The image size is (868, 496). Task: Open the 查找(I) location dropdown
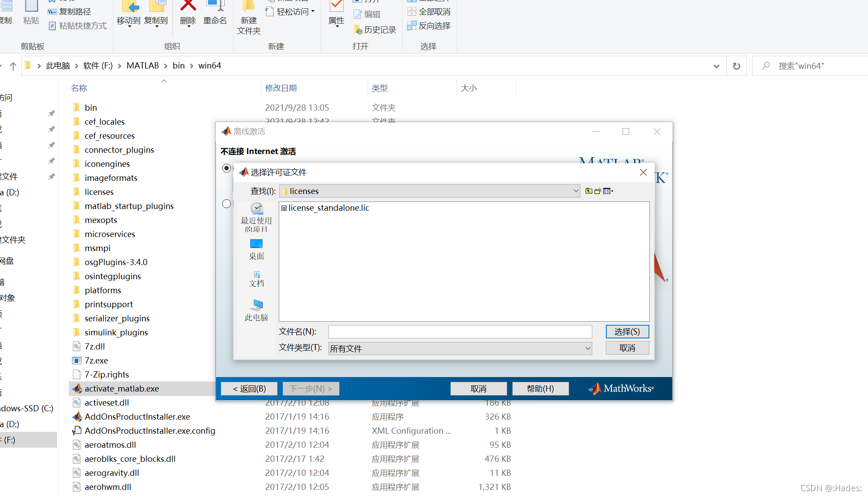576,190
